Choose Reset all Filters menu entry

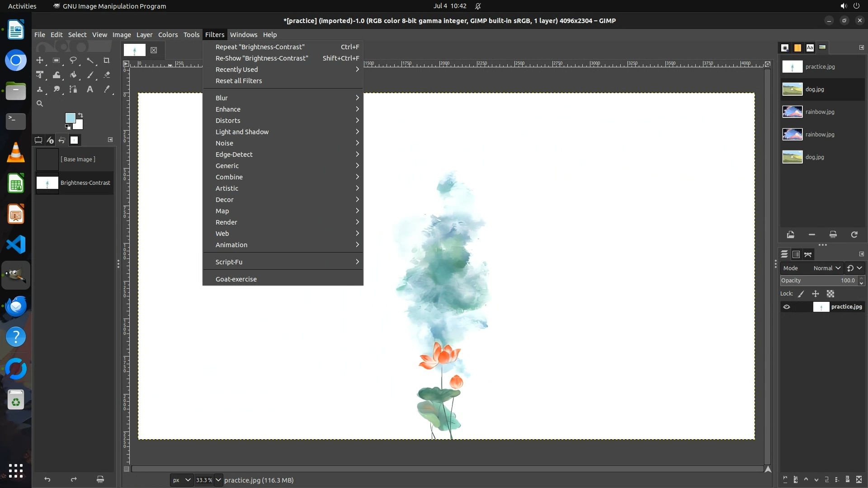(x=239, y=81)
